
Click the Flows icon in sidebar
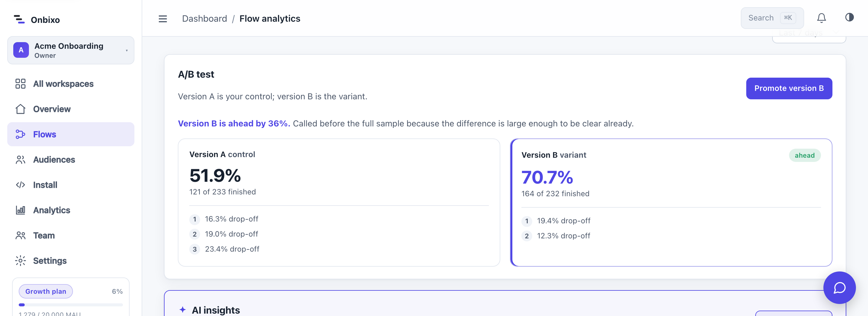[x=20, y=134]
